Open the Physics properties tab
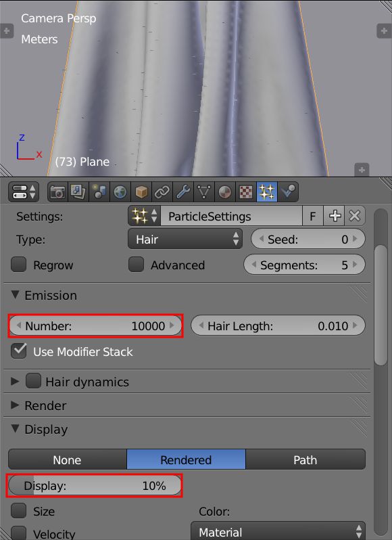 288,192
